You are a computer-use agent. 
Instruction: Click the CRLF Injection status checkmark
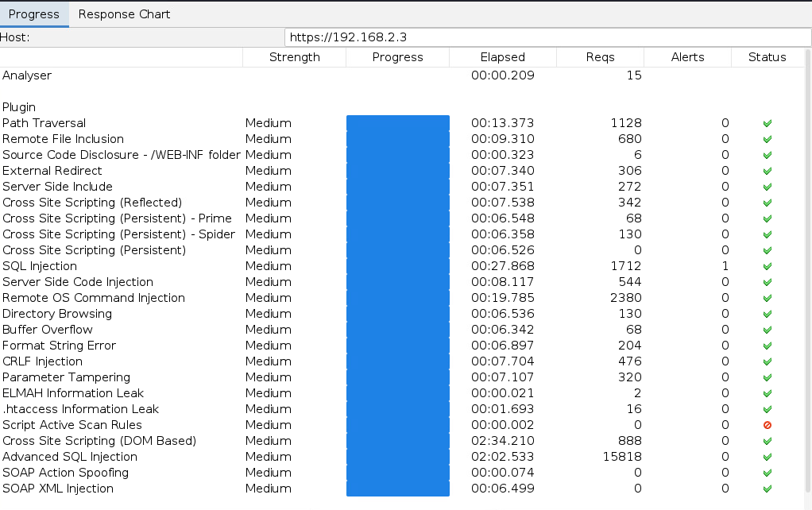[768, 361]
